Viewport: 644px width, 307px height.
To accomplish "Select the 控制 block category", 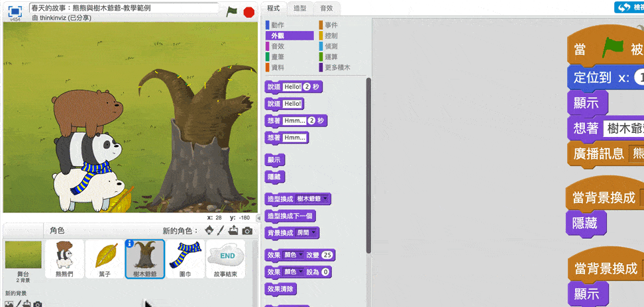I will pos(331,36).
